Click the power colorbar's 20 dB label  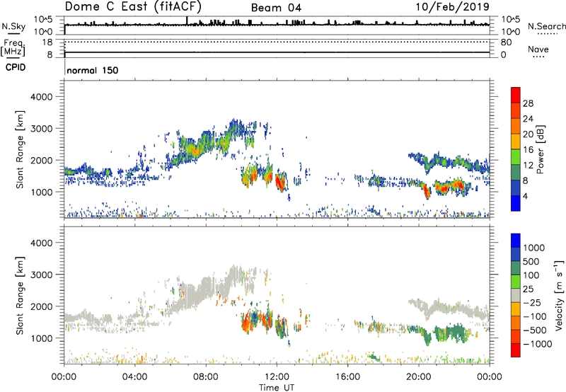[528, 134]
